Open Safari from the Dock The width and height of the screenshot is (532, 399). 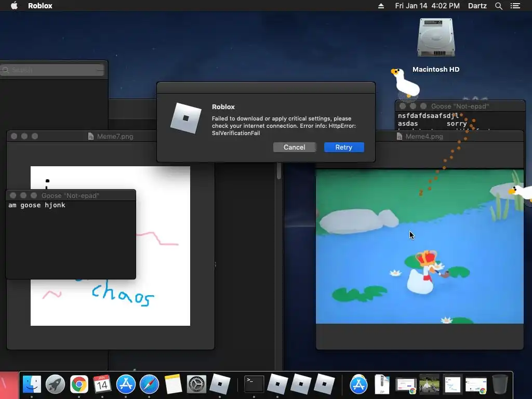[x=149, y=384]
